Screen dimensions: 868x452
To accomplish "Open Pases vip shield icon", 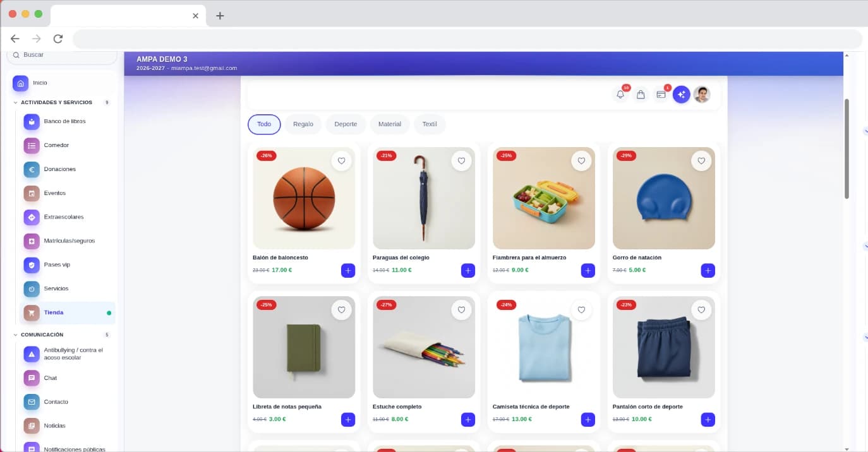I will [x=32, y=265].
